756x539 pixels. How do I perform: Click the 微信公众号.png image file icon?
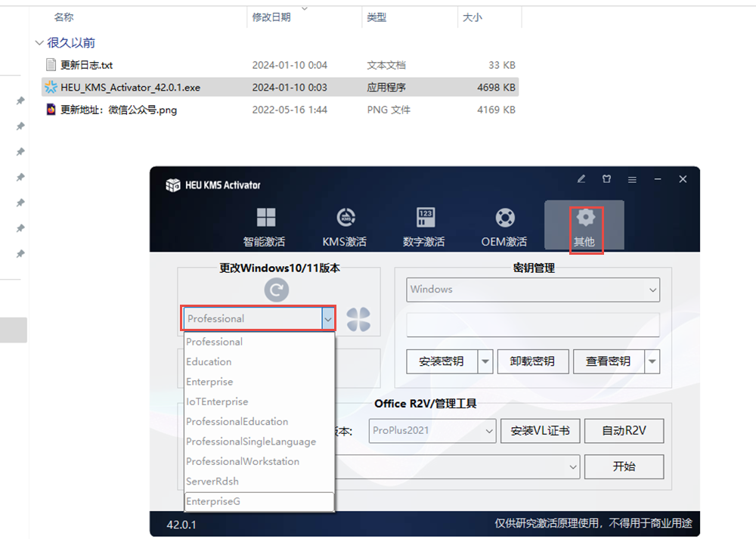click(x=51, y=110)
